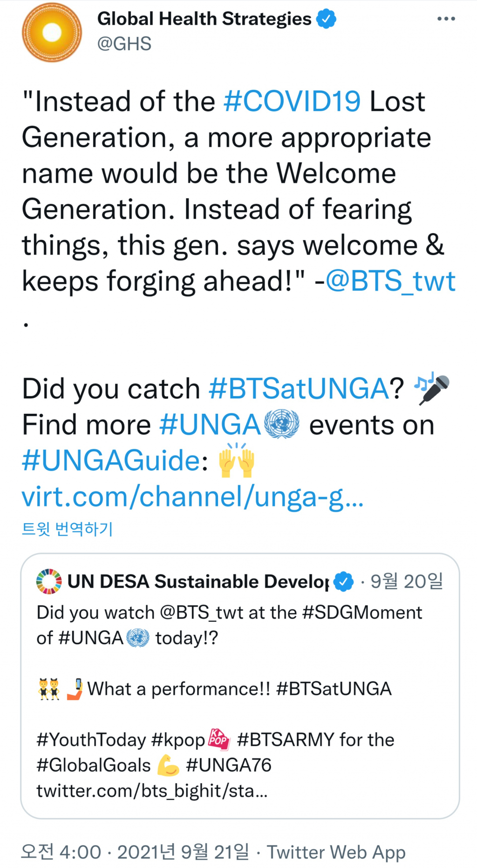Open UN DESA's colorful SDG wheel avatar
477x868 pixels.
(49, 581)
